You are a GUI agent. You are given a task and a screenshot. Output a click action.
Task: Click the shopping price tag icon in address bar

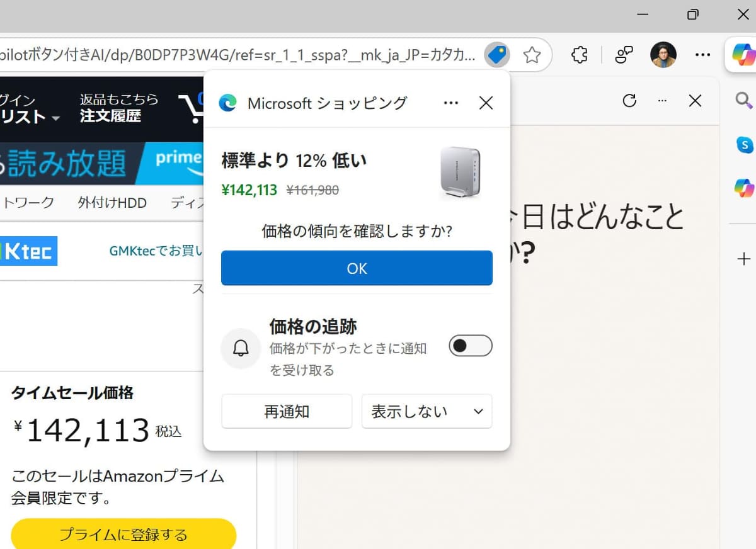(497, 55)
